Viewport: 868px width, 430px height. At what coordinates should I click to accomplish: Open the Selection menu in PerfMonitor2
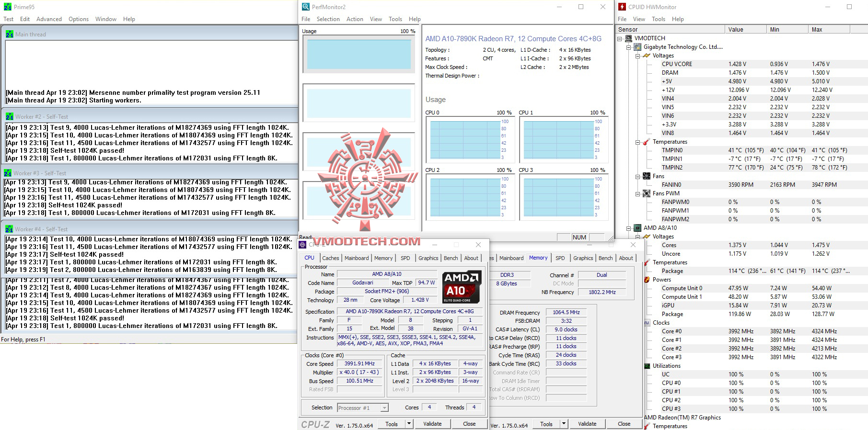[328, 19]
